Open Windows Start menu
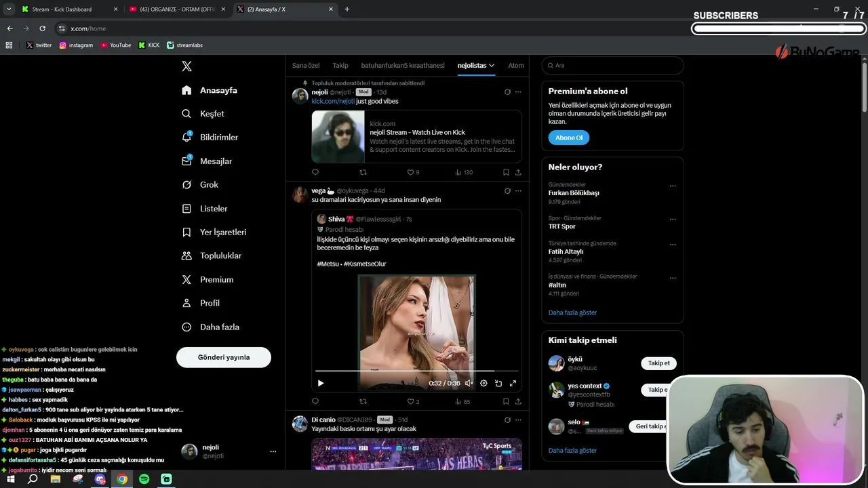 click(11, 479)
